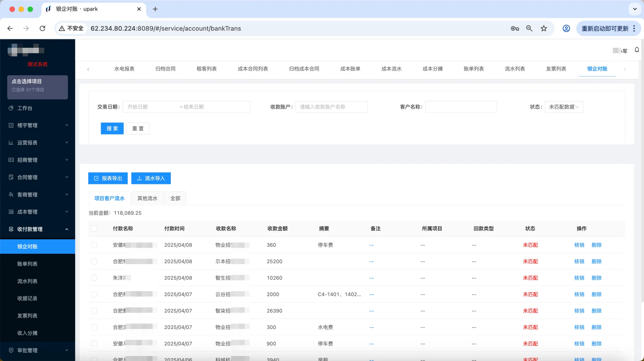The width and height of the screenshot is (644, 361).
Task: Open the notification bell icon
Action: 637,49
